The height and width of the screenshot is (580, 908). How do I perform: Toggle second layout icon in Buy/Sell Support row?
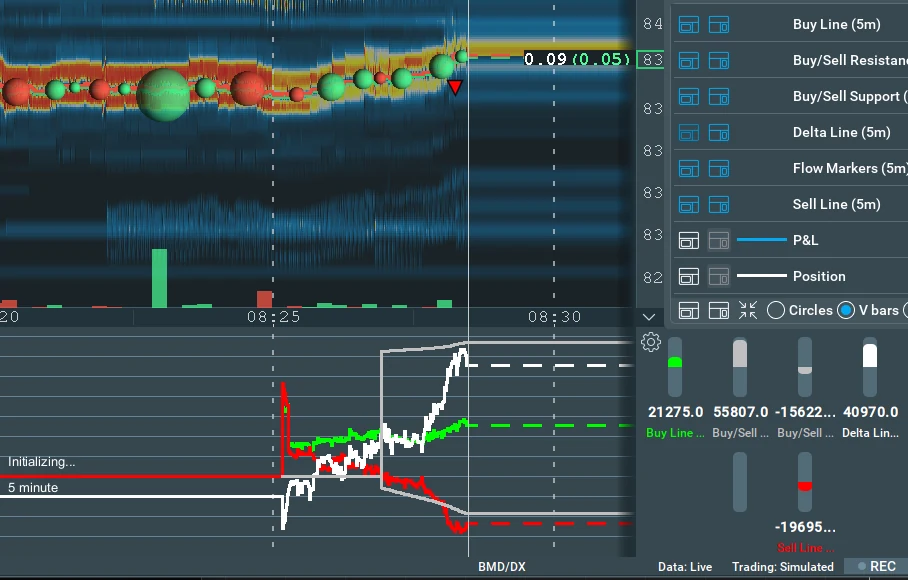coord(719,97)
